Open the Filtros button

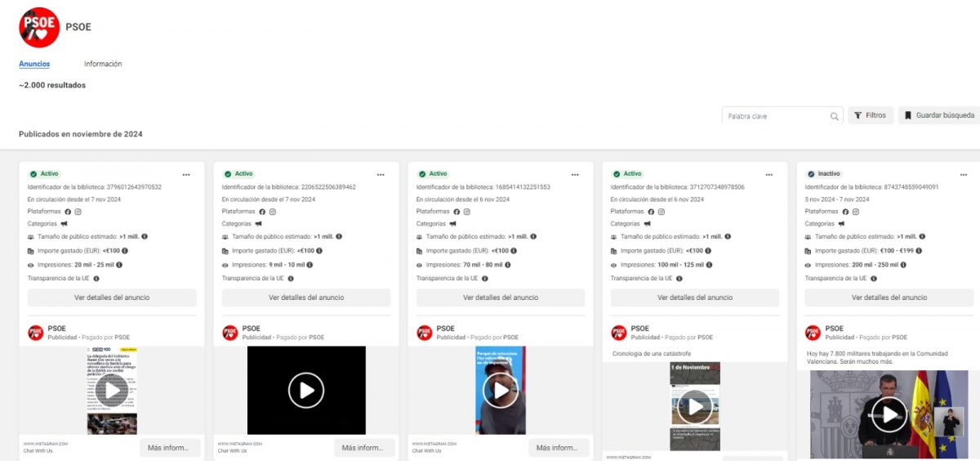click(871, 115)
